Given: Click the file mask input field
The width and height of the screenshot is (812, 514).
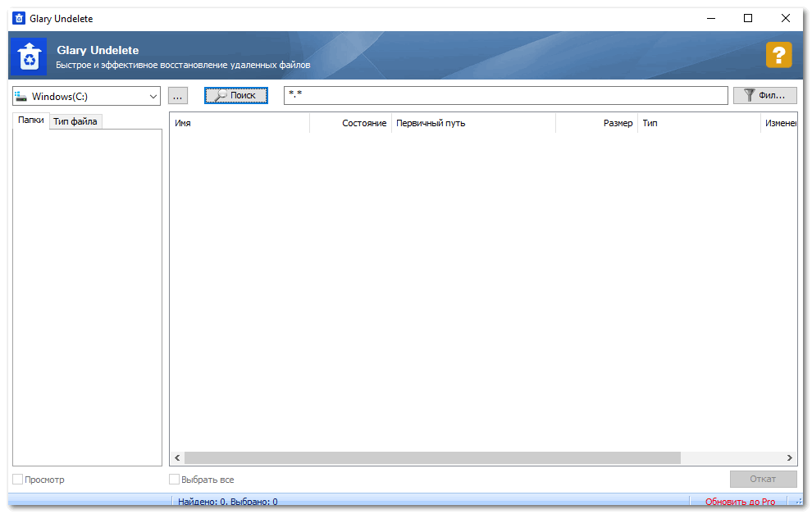Looking at the screenshot, I should [505, 96].
